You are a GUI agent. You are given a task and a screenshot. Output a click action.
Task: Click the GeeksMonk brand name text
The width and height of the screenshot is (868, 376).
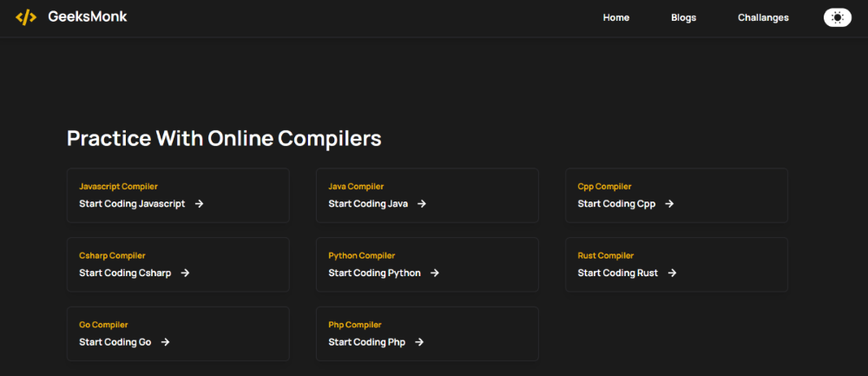(88, 17)
